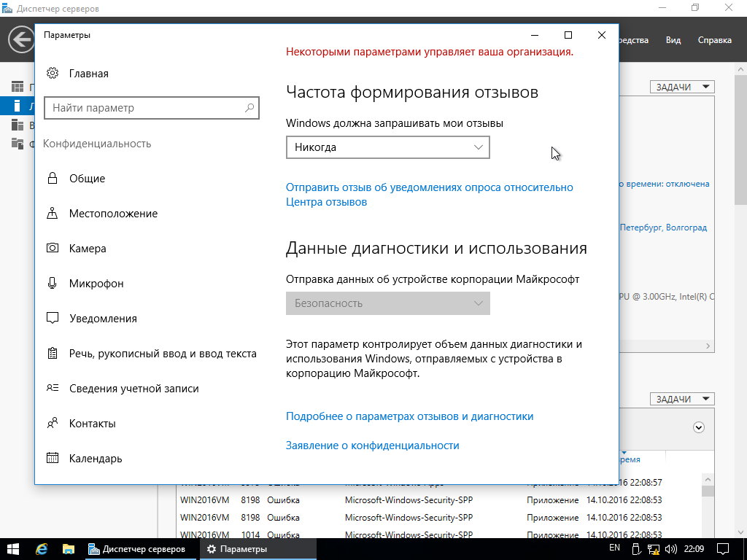The width and height of the screenshot is (747, 560).
Task: Open Речь, рукописный ввод и ввод текста
Action: (162, 354)
